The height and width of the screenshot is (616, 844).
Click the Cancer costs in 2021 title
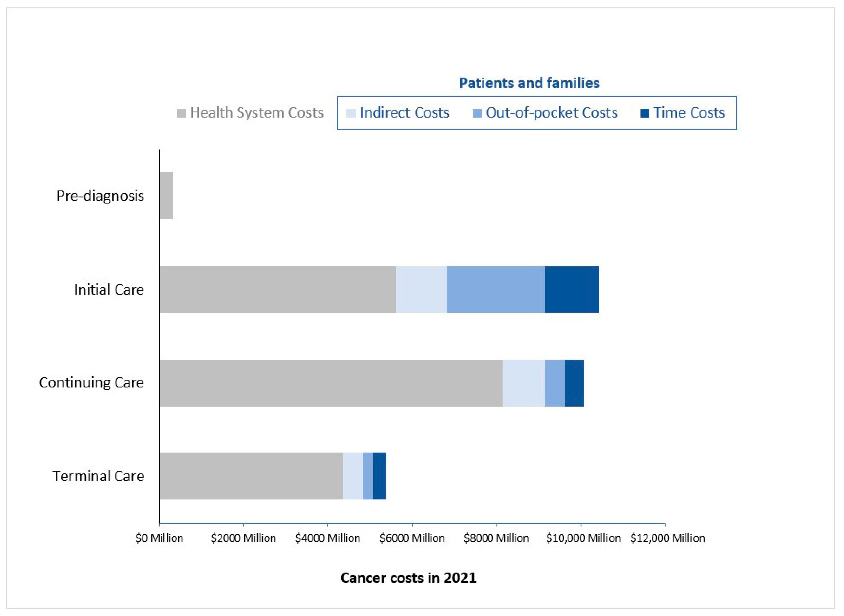pyautogui.click(x=408, y=578)
